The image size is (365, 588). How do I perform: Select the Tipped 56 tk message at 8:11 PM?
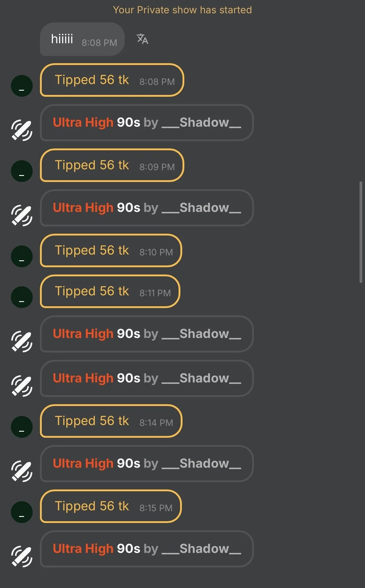pos(110,291)
